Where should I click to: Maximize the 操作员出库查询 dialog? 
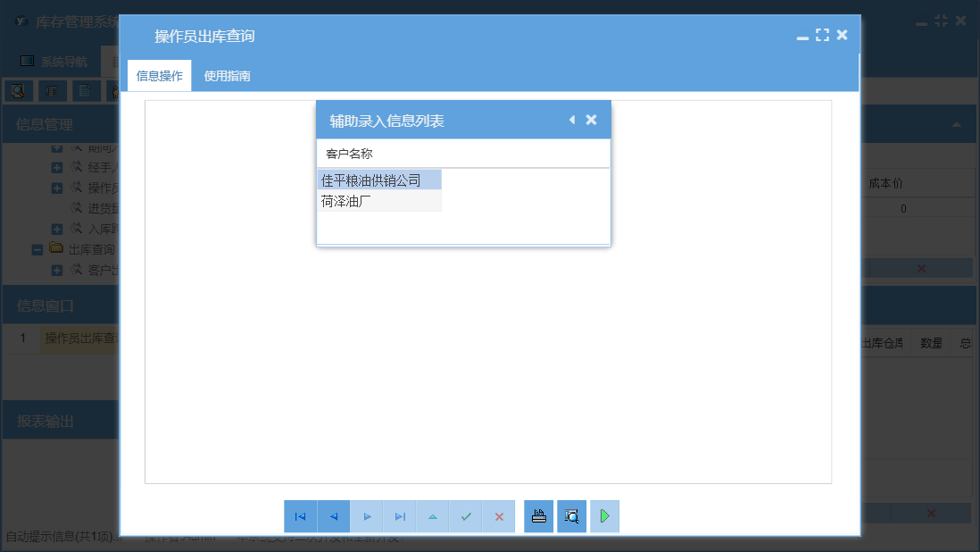(x=823, y=35)
